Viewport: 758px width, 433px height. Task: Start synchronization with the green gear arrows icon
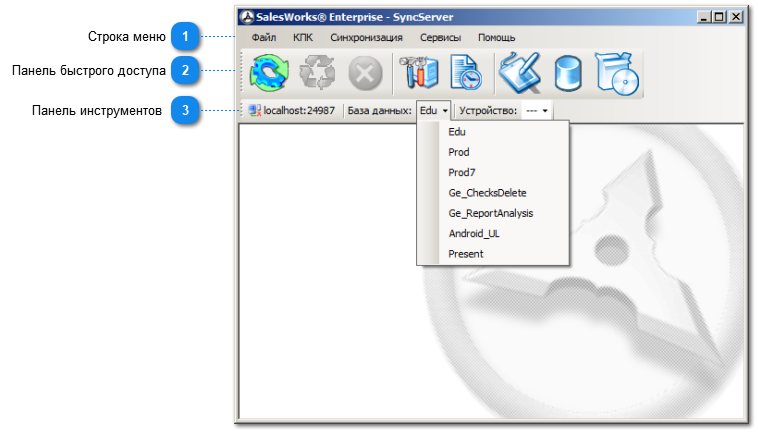[269, 73]
